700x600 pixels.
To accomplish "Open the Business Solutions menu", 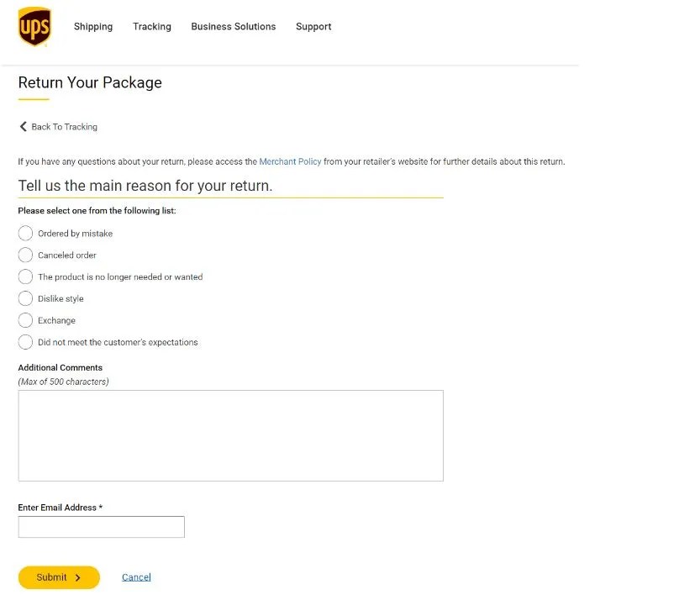I will 234,27.
